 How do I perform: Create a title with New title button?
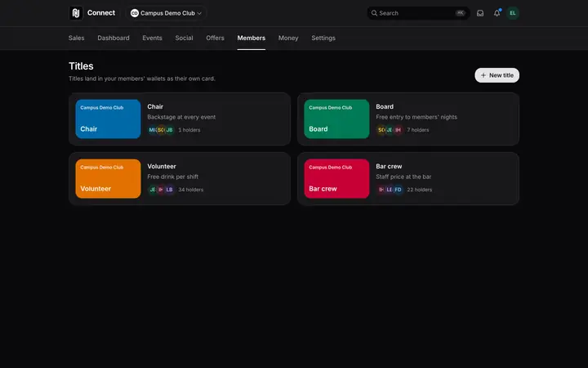[497, 75]
